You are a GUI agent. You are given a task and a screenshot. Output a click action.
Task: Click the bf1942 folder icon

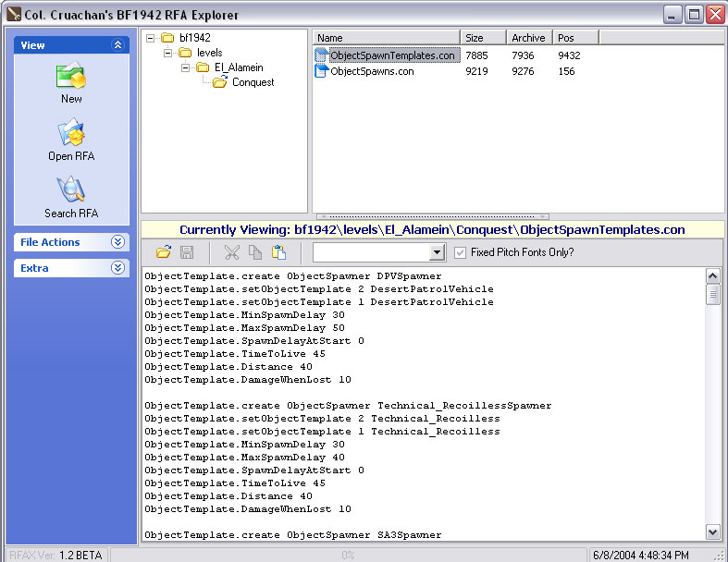point(167,38)
